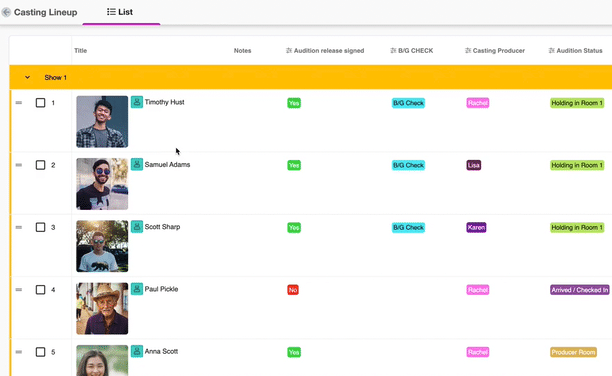
Task: Open Timothy Hust's contact icon
Action: [137, 102]
